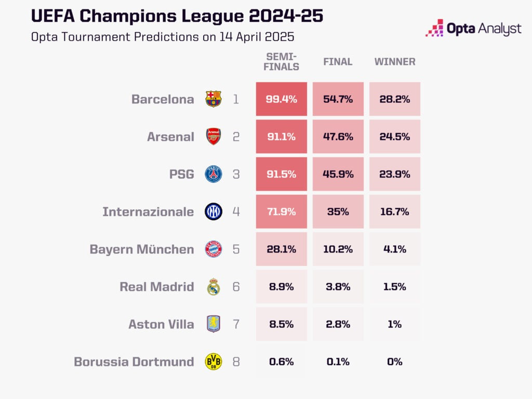Click the Barcelona club crest

pos(214,99)
